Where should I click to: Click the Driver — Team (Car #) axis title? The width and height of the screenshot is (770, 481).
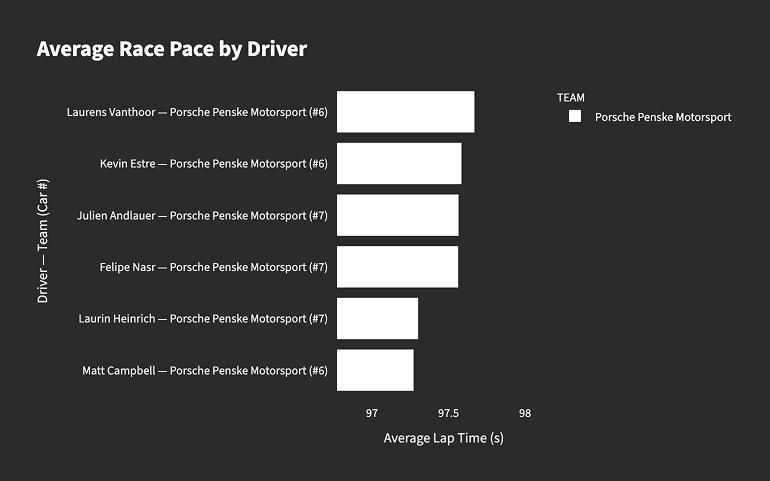[43, 241]
